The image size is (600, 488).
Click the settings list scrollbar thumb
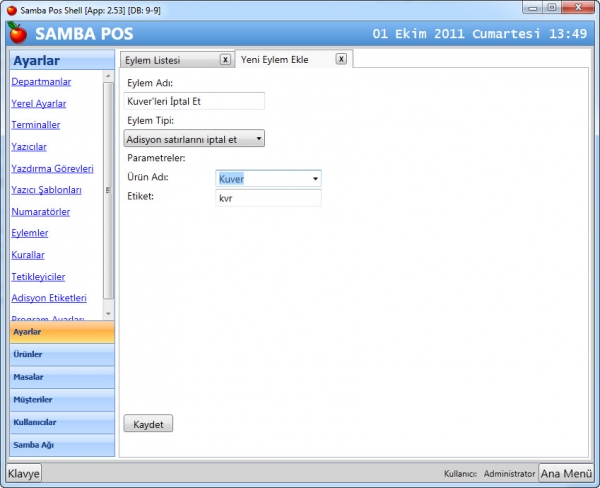[108, 190]
